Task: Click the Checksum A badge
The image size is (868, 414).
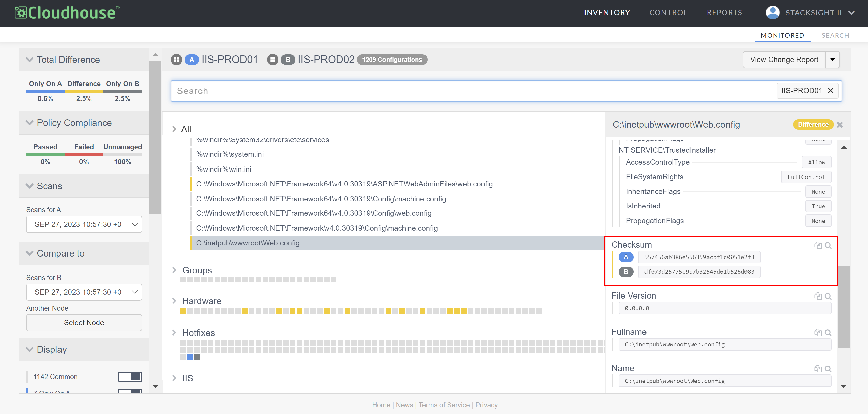Action: 626,257
